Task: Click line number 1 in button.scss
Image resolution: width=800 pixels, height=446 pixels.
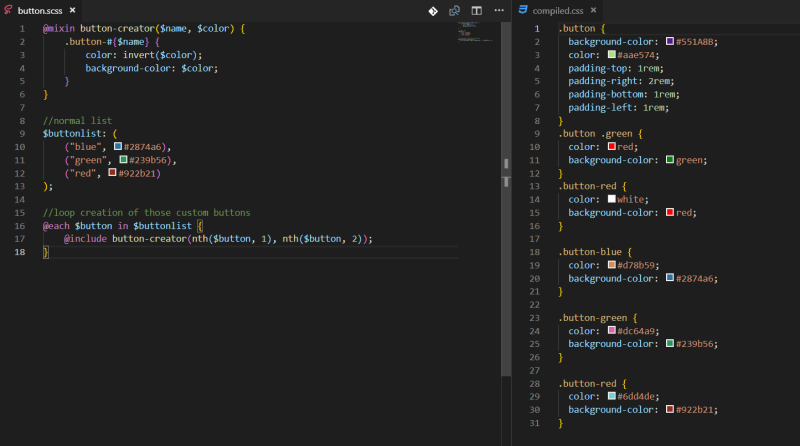Action: [22, 29]
